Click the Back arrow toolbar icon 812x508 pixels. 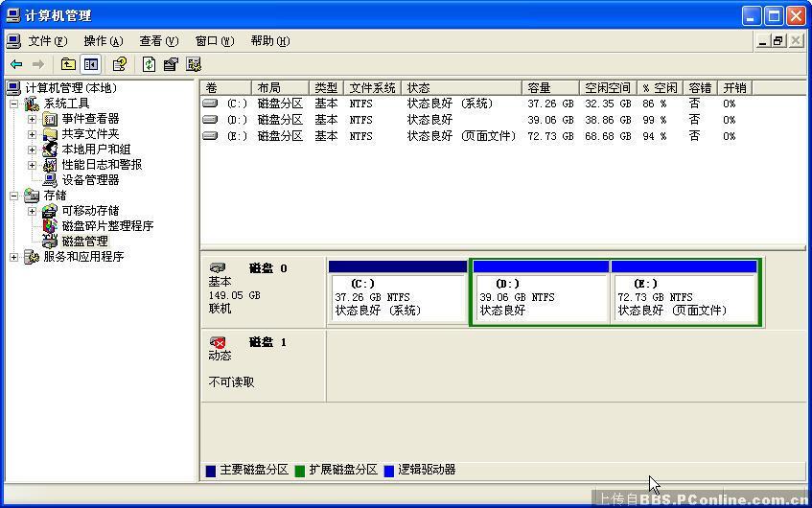[x=16, y=64]
